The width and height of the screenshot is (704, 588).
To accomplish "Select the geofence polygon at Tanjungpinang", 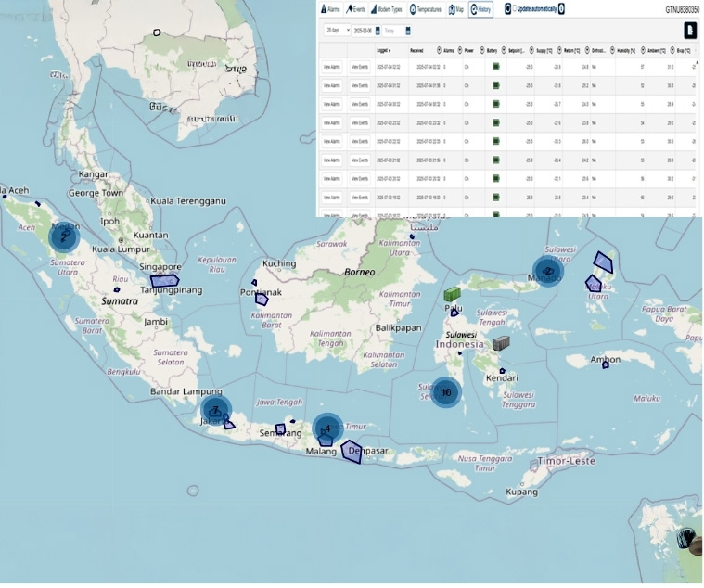I will tap(164, 281).
